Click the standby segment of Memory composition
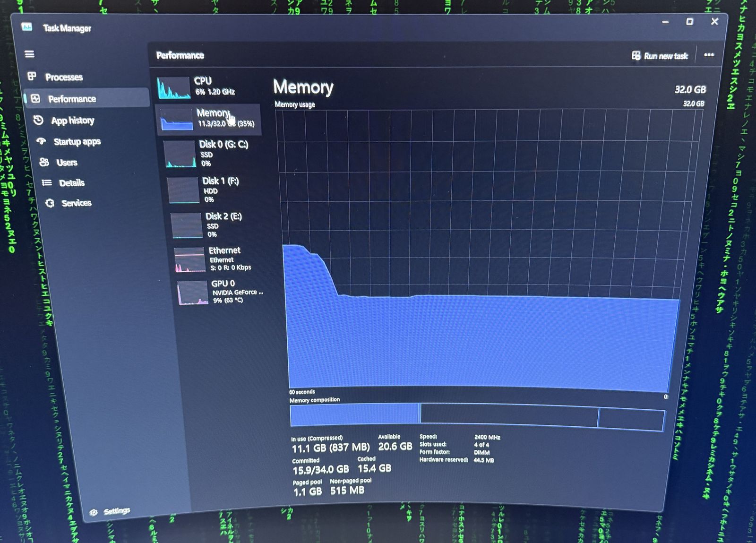Screen dimensions: 756x543 tap(509, 416)
